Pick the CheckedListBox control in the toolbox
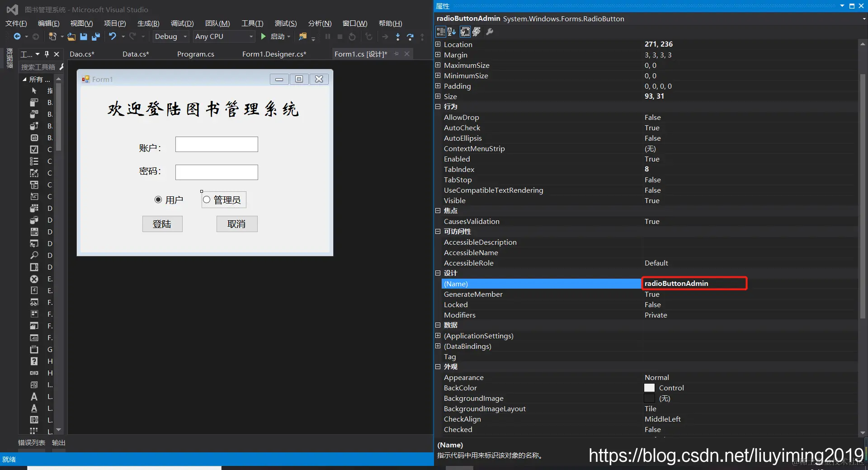868x470 pixels. (x=34, y=161)
